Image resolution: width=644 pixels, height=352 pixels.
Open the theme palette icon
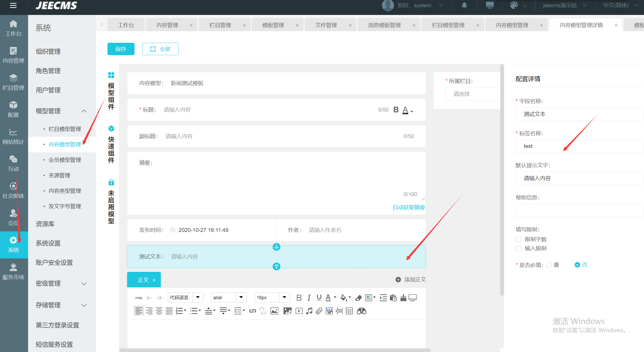(514, 5)
